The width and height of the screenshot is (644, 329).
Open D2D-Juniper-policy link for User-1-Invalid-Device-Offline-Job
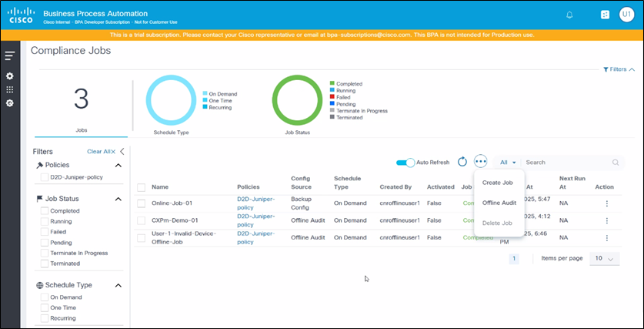coord(256,238)
